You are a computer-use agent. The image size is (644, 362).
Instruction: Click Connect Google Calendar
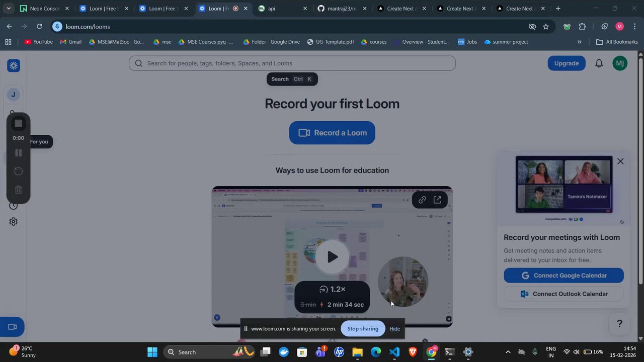563,276
